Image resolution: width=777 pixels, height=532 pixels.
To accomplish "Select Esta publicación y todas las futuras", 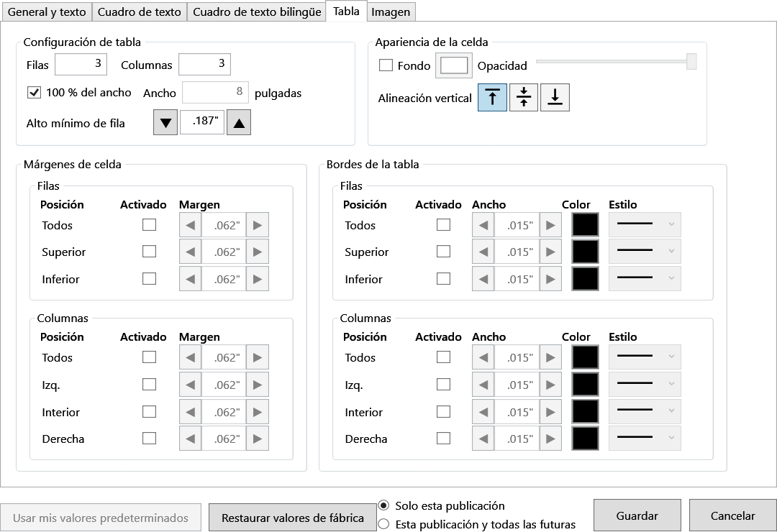I will click(383, 524).
